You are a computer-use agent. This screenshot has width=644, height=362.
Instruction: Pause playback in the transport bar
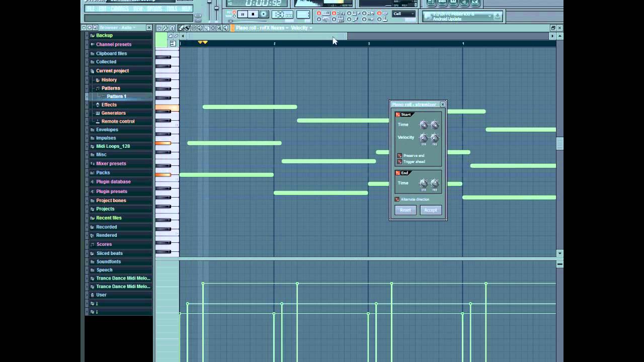click(243, 14)
